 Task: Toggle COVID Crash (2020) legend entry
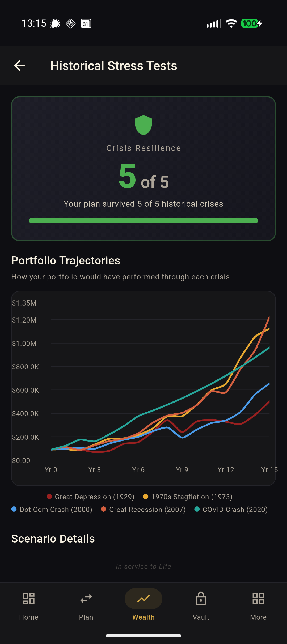pyautogui.click(x=231, y=510)
